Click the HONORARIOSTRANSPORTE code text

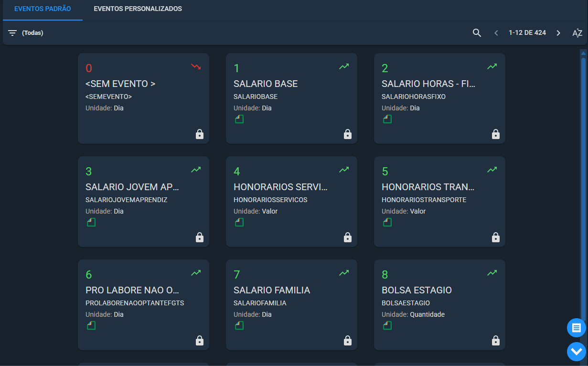[x=424, y=200]
